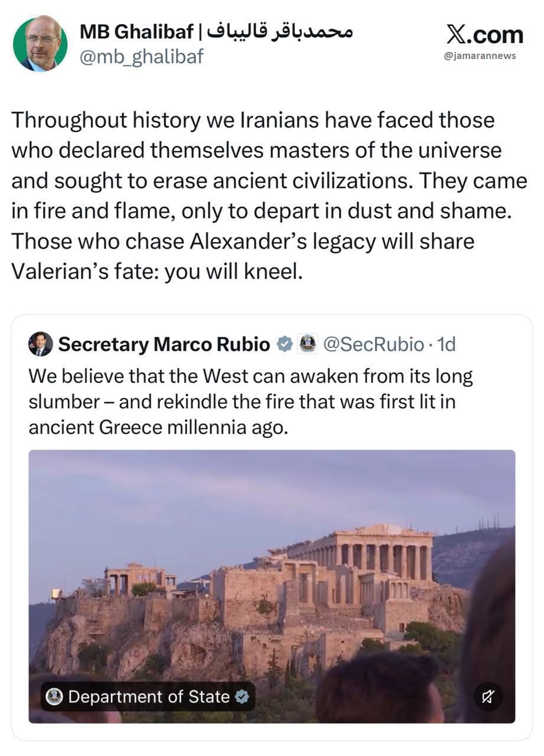544x756 pixels.
Task: Open the @SecRubio handle
Action: tap(373, 344)
